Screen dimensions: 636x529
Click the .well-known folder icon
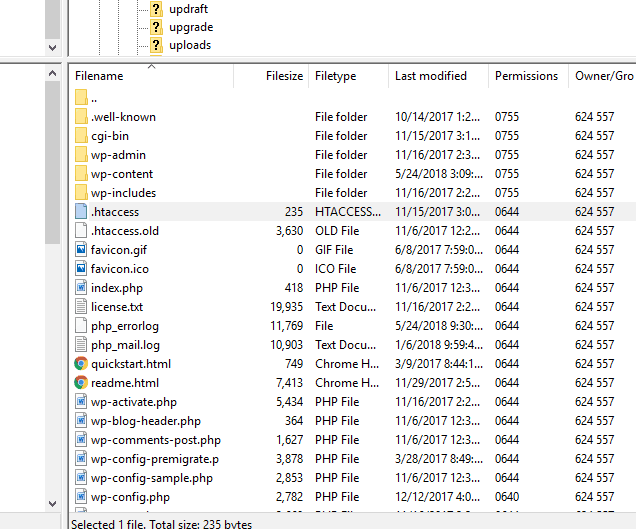(81, 117)
